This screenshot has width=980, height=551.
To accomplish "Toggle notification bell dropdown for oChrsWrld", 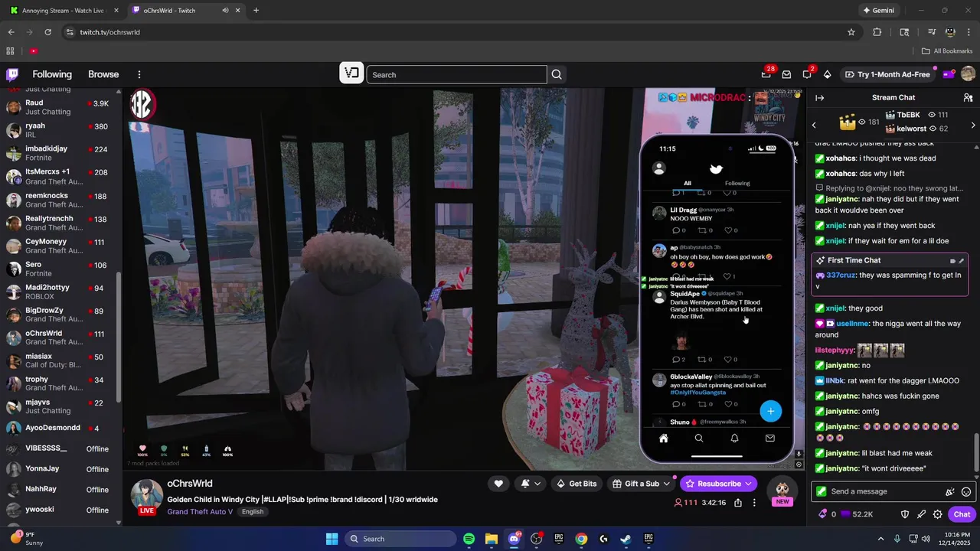I will (531, 484).
